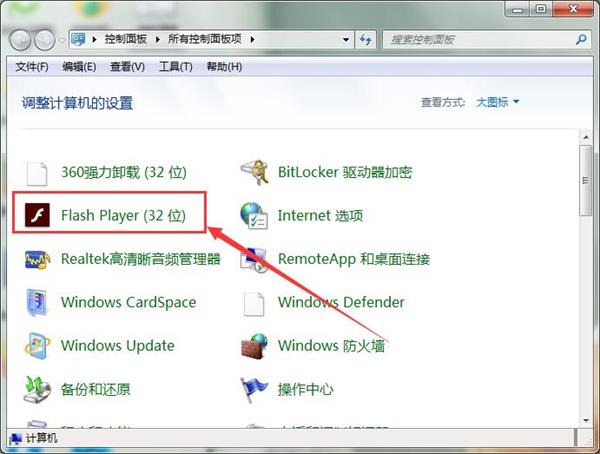Open the Windows CardSpace text link
The image size is (600, 454).
tap(129, 302)
